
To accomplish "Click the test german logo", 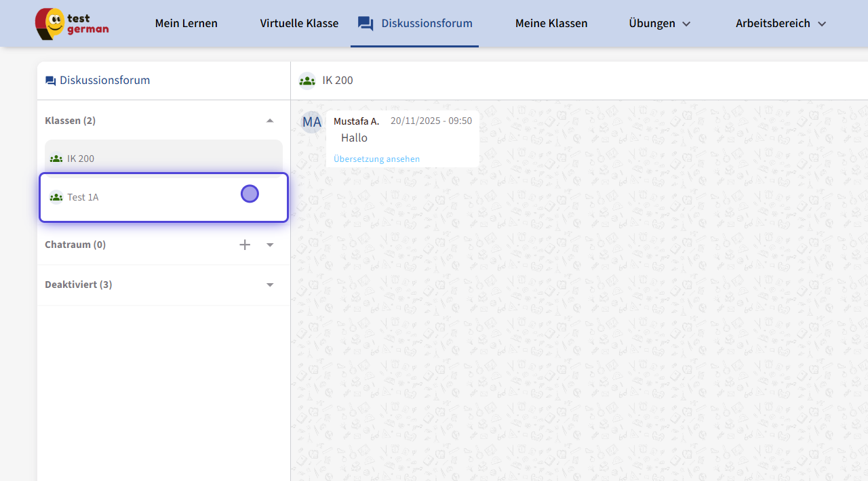I will (71, 24).
